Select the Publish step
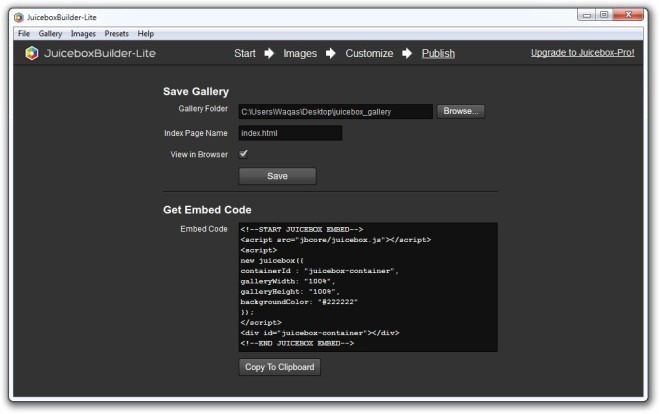This screenshot has height=414, width=660. 438,53
